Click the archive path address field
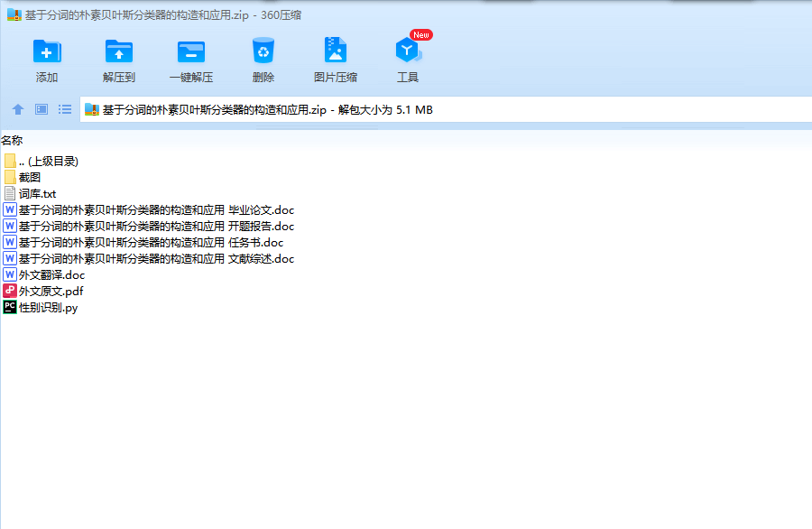This screenshot has width=812, height=529. tap(446, 109)
